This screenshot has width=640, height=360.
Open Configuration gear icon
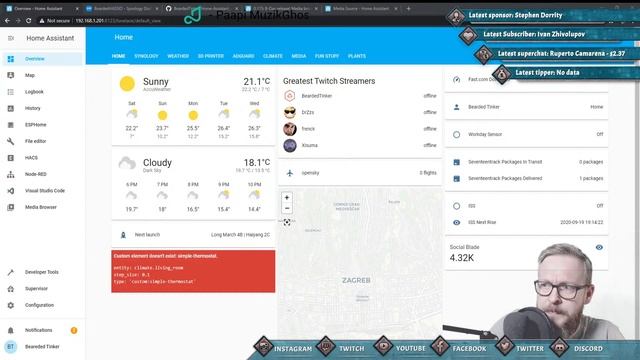coord(11,305)
